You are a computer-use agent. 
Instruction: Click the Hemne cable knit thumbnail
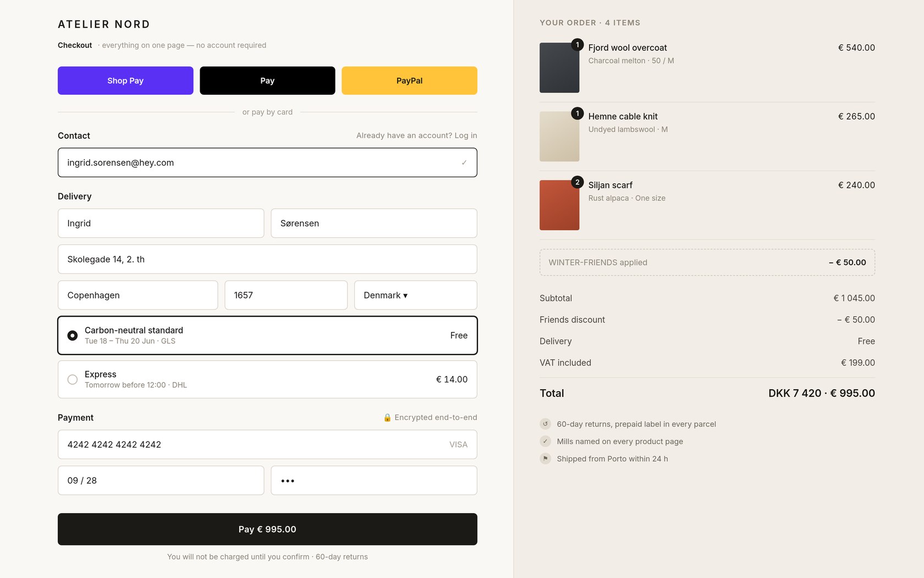pyautogui.click(x=559, y=137)
